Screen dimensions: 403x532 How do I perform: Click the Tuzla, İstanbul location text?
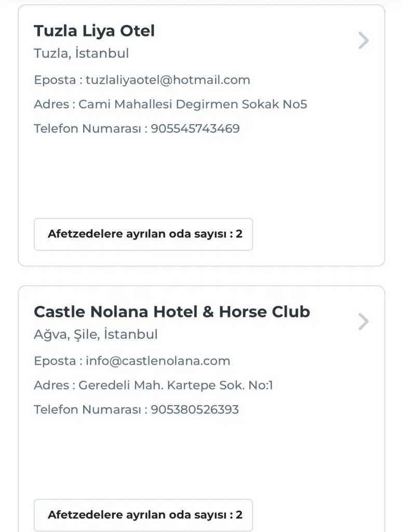click(x=81, y=54)
